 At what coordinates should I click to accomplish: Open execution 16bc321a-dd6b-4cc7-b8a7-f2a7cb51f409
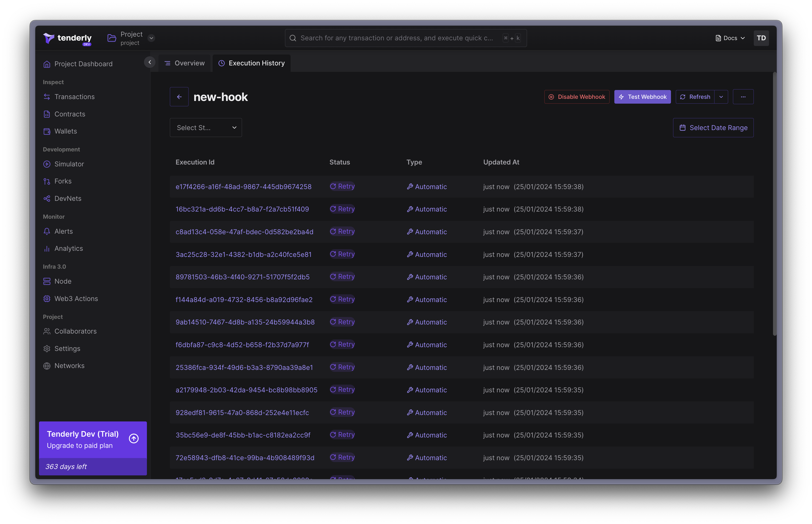point(242,209)
